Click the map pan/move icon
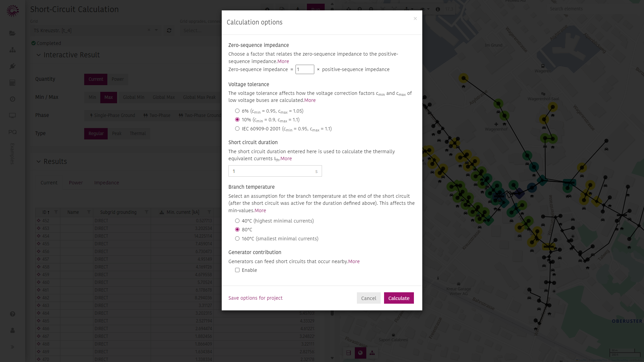Image resolution: width=644 pixels, height=362 pixels. pyautogui.click(x=349, y=9)
